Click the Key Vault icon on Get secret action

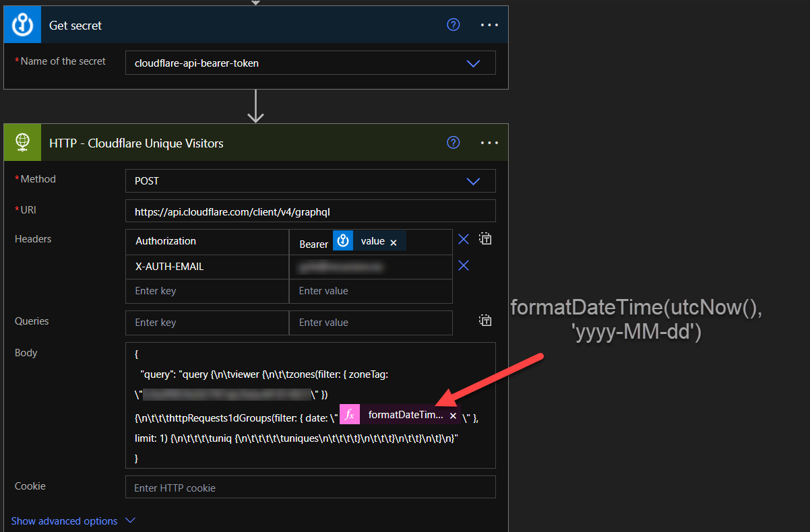(22, 24)
